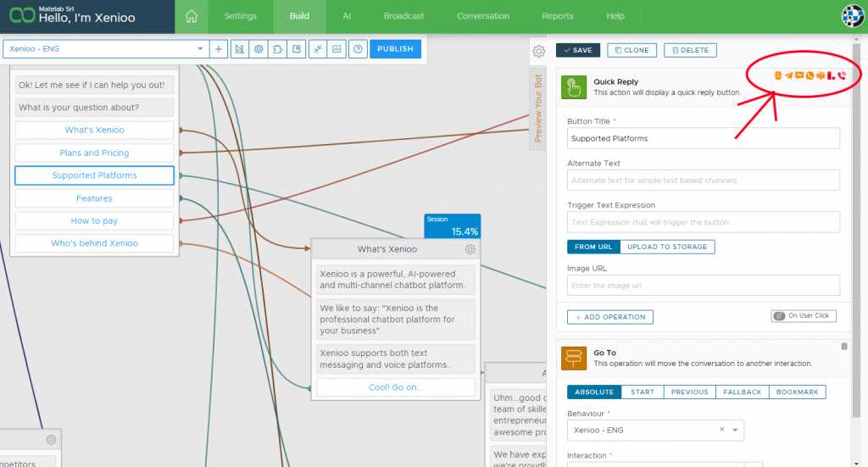Image resolution: width=868 pixels, height=467 pixels.
Task: Open the Broadcast menu
Action: coord(403,16)
